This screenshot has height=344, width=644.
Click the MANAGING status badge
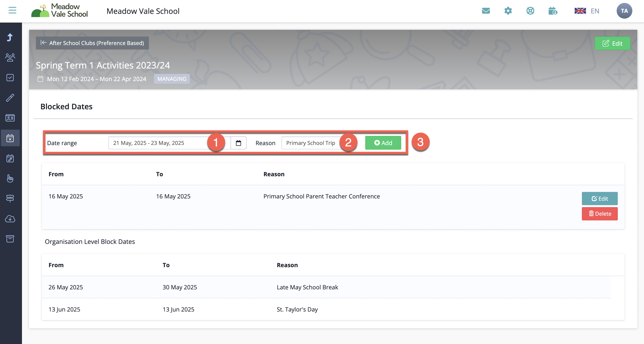172,79
